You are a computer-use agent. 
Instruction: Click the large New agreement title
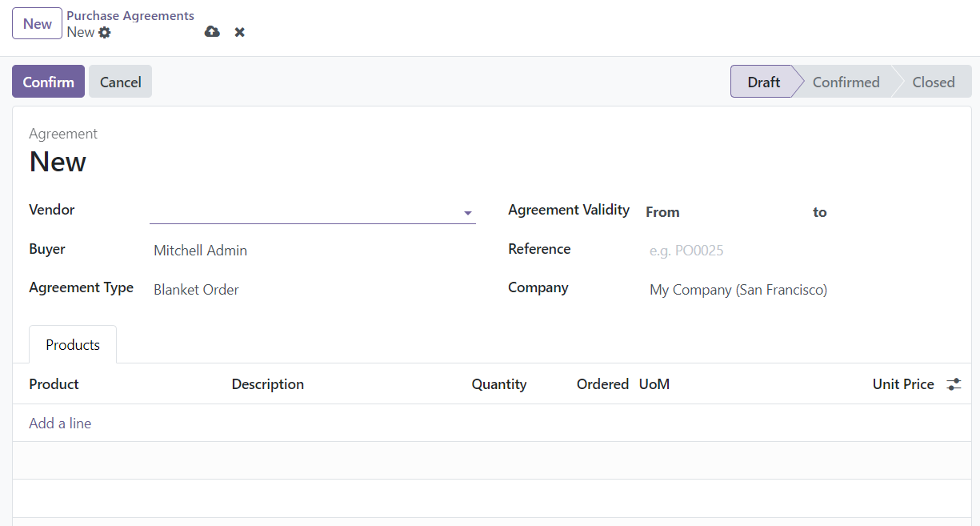coord(58,162)
